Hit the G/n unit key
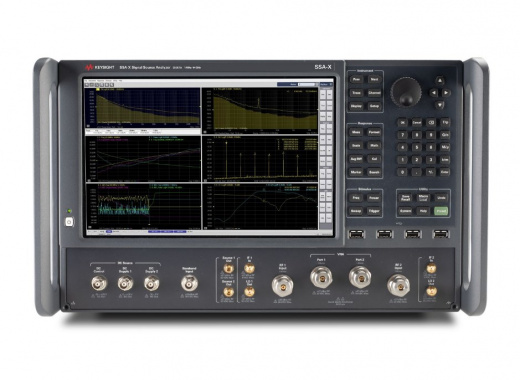This screenshot has height=380, width=520. point(445,135)
